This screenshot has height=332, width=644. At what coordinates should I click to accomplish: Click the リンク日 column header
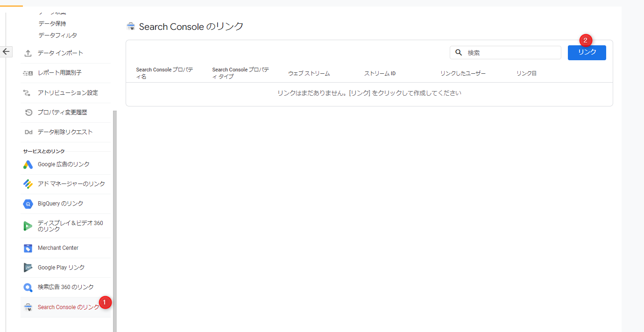[x=526, y=73]
